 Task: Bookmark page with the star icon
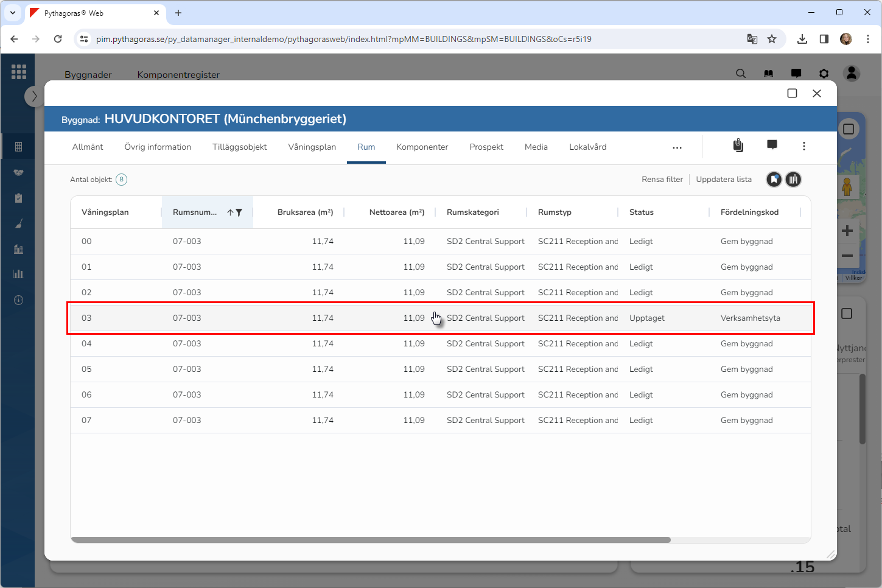(x=772, y=39)
